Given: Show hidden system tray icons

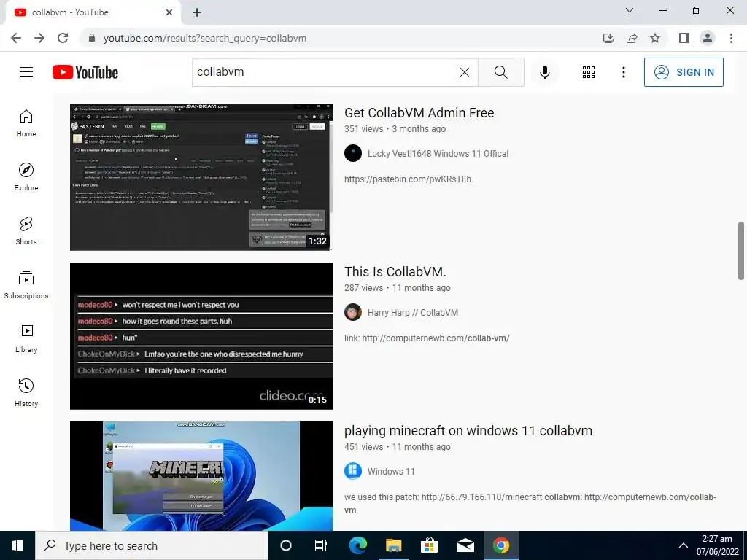Looking at the screenshot, I should pyautogui.click(x=683, y=545).
